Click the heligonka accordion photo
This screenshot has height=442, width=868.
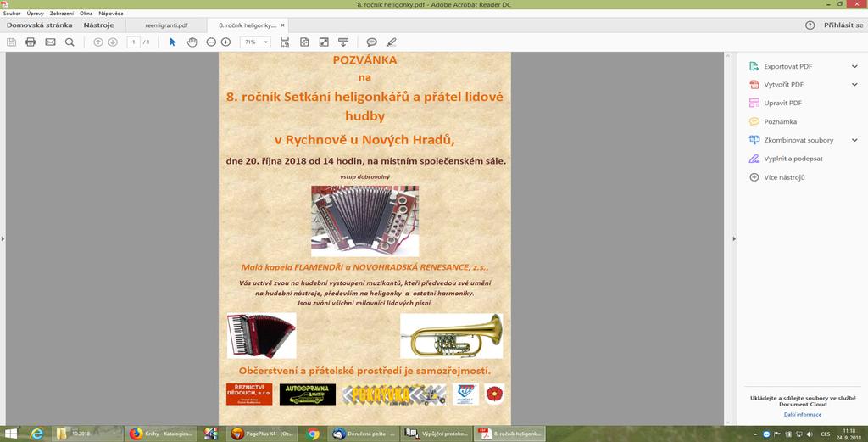click(x=364, y=221)
